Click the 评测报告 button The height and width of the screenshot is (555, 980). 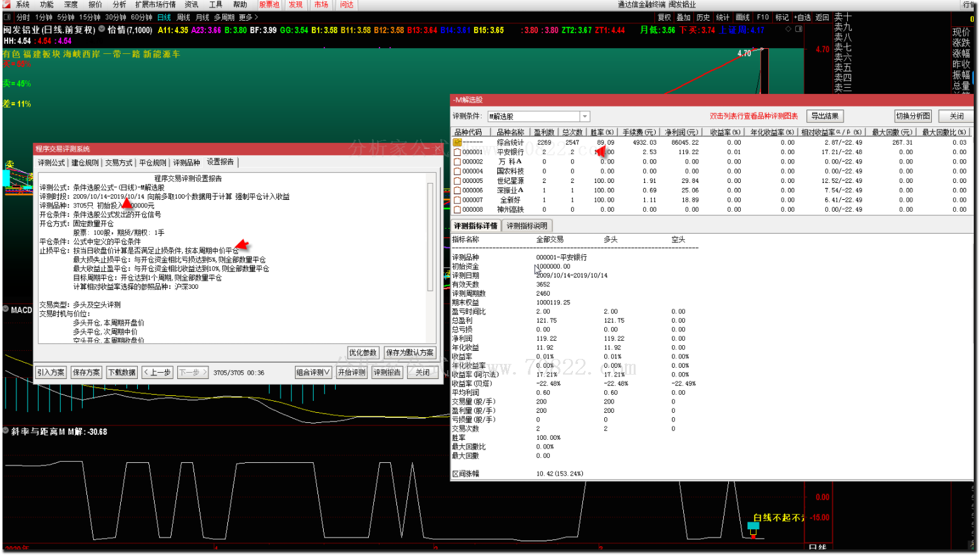pos(388,372)
